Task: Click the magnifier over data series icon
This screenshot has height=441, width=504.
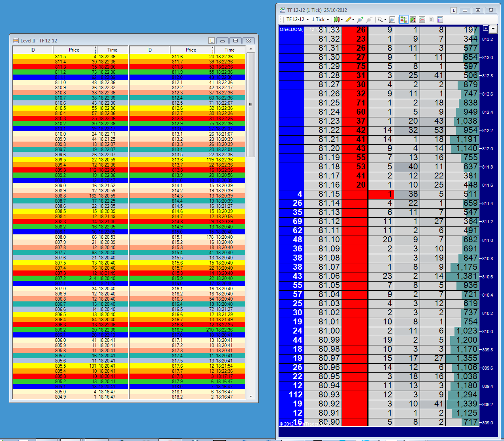Action: coord(392,19)
